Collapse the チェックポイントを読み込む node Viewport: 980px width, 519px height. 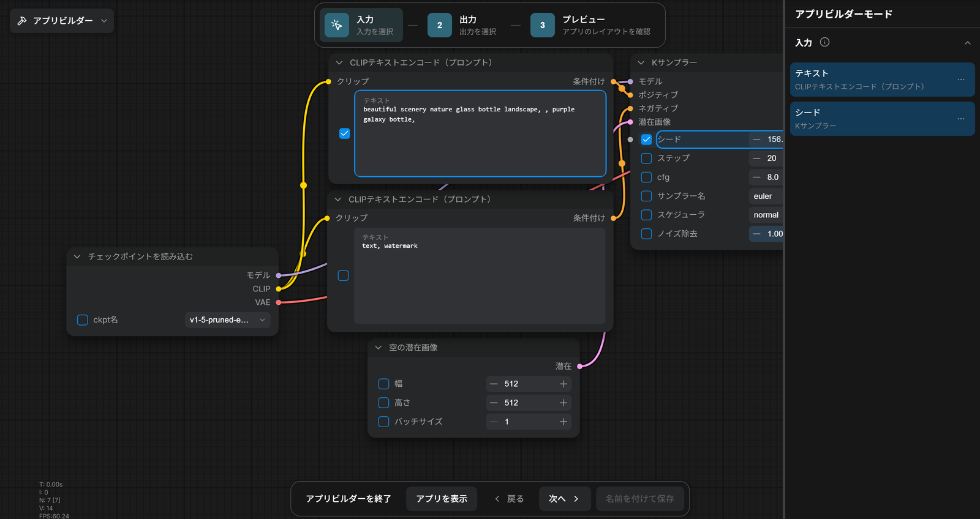click(x=77, y=256)
